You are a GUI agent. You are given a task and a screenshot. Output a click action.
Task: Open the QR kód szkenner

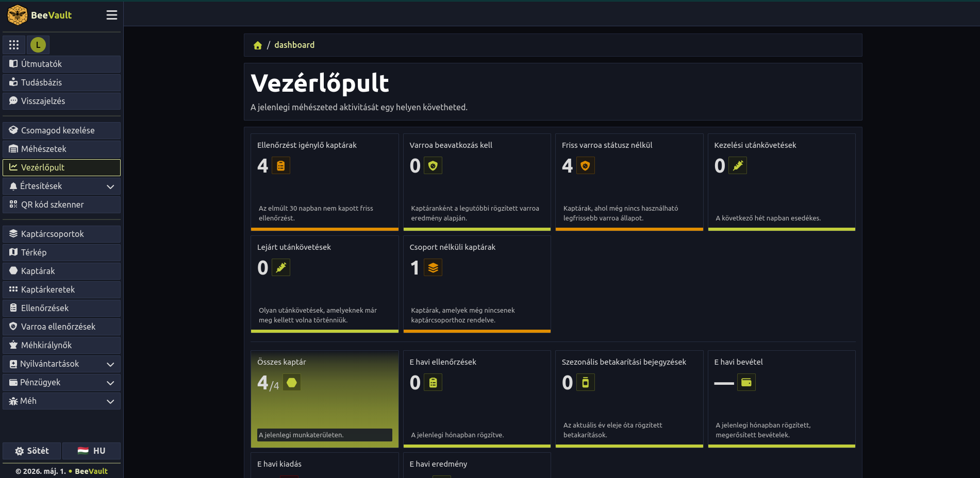(61, 204)
